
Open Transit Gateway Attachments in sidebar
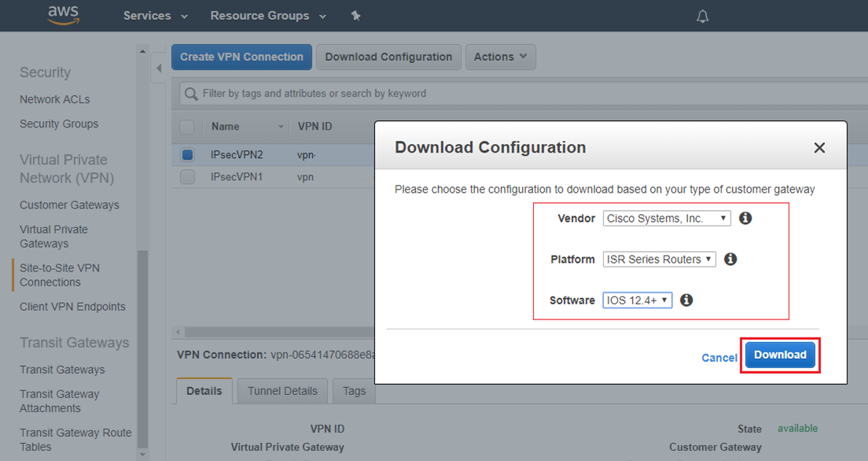[59, 401]
